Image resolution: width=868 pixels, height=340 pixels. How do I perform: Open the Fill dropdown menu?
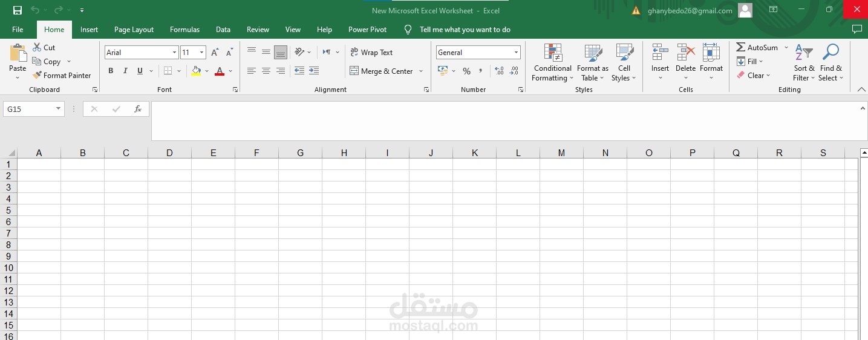[750, 61]
